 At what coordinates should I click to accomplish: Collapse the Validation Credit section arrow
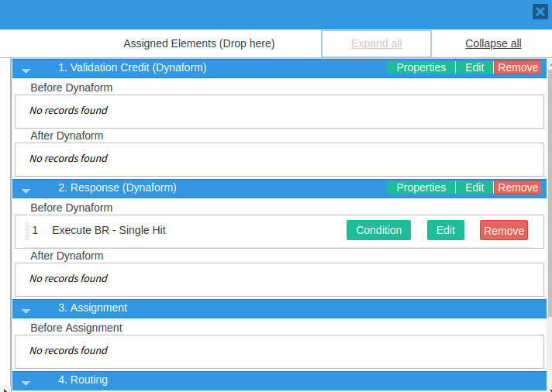click(x=26, y=70)
